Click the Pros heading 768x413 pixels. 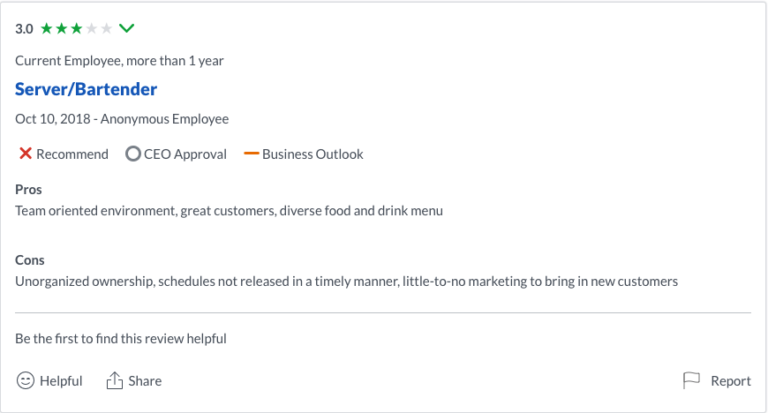click(28, 189)
